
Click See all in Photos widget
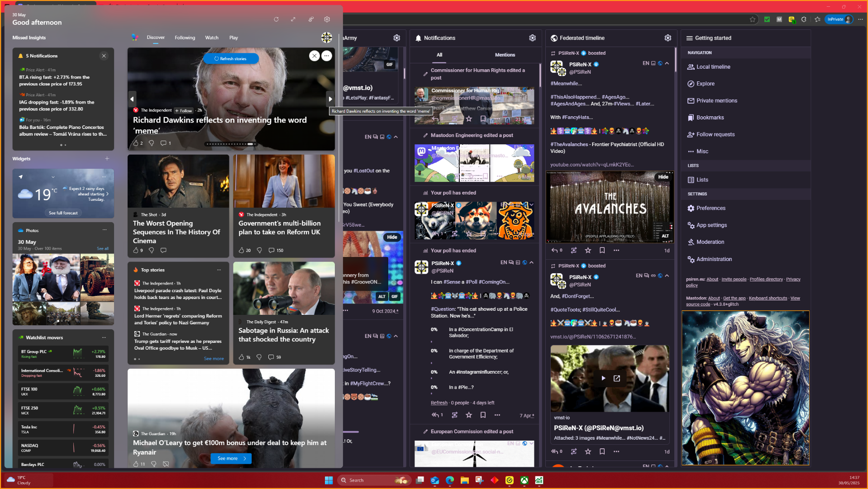pos(103,249)
